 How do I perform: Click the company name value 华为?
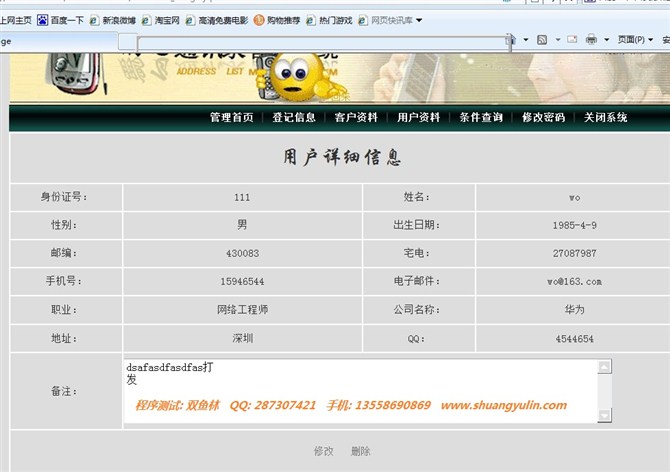(574, 309)
